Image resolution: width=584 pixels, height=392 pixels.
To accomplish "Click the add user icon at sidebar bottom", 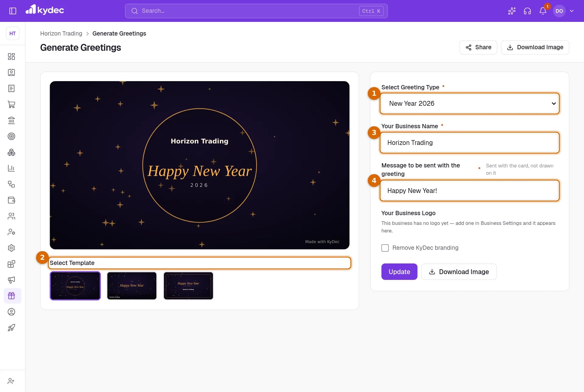I will [11, 381].
